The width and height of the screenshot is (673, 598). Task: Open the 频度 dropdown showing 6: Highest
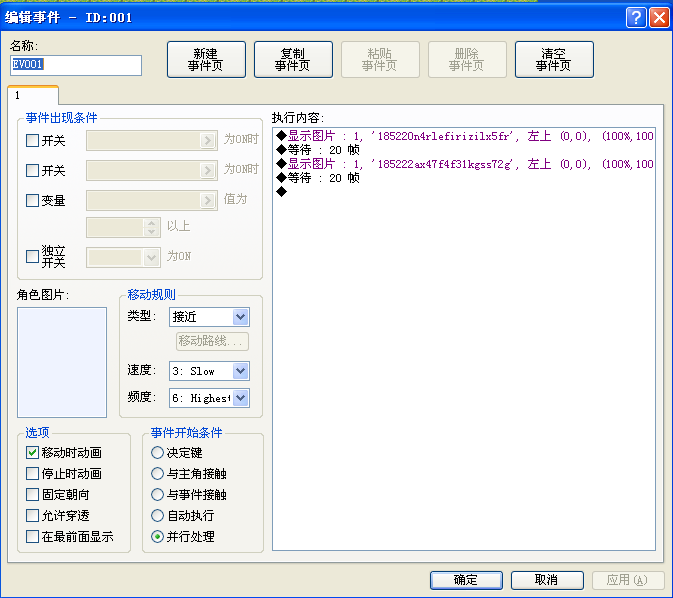(209, 398)
